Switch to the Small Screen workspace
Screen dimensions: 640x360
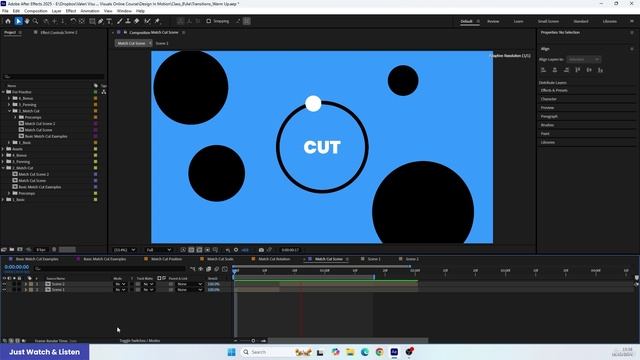548,21
